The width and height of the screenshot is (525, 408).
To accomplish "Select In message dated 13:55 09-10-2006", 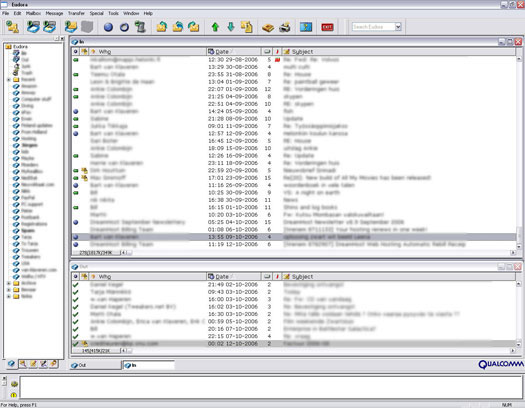I will (294, 237).
